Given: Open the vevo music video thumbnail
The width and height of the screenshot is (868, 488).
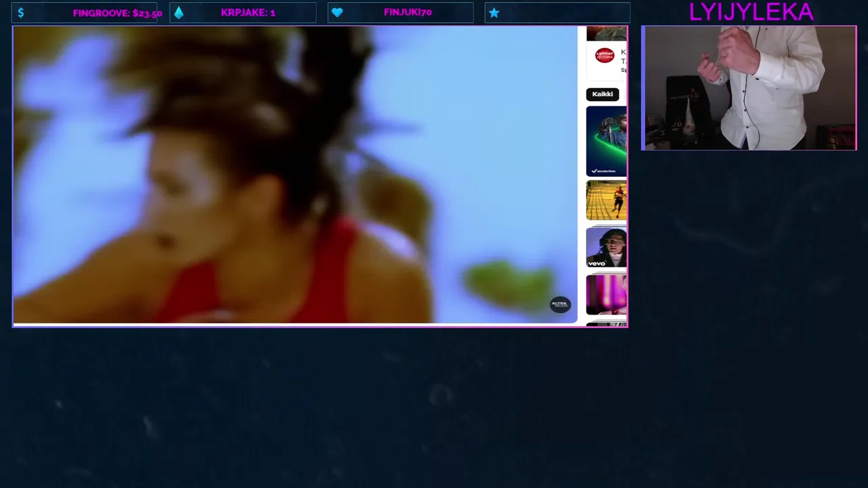Looking at the screenshot, I should coord(606,247).
